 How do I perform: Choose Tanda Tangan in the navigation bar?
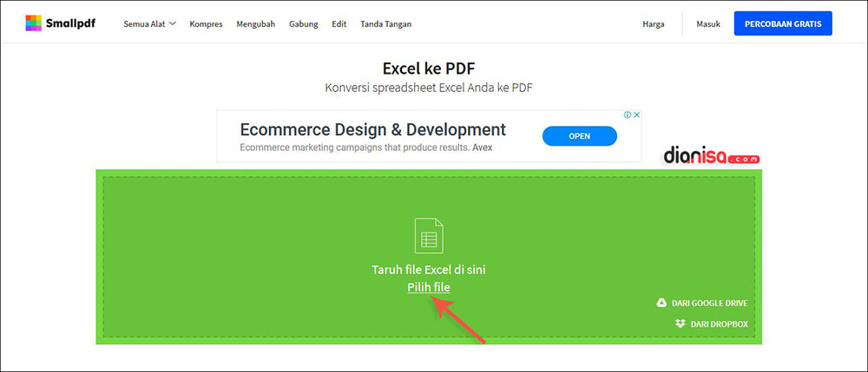click(386, 24)
